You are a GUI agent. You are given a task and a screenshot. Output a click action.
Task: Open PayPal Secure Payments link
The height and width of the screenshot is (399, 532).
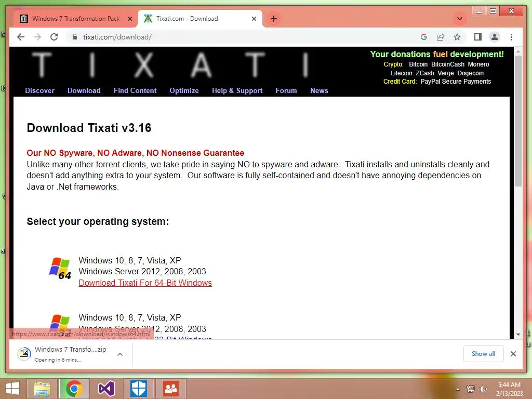(455, 82)
